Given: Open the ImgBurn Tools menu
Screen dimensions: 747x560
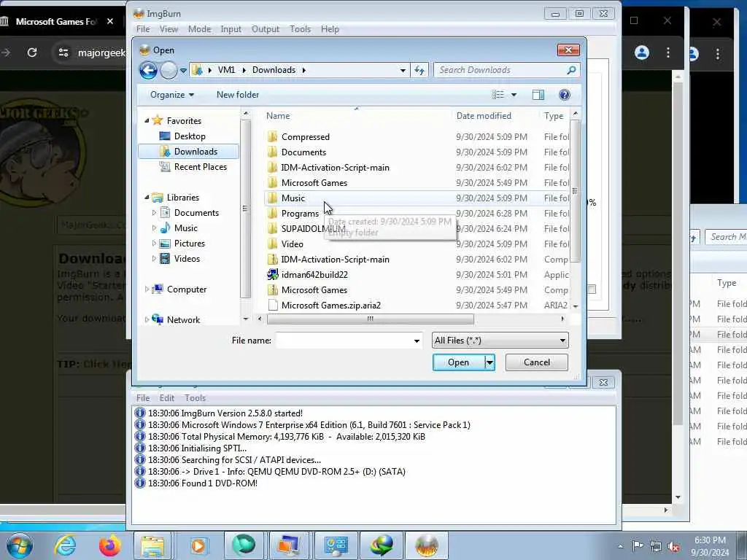Looking at the screenshot, I should click(300, 29).
